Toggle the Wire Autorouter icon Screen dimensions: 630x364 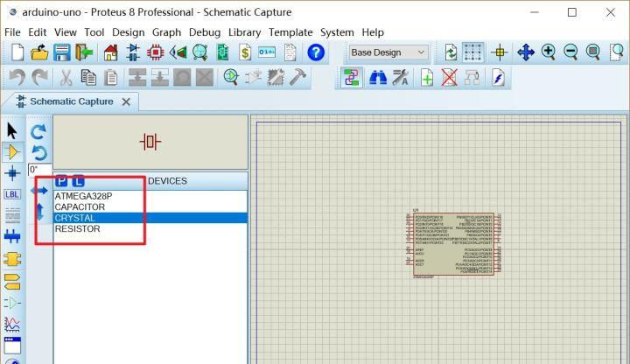coord(352,78)
